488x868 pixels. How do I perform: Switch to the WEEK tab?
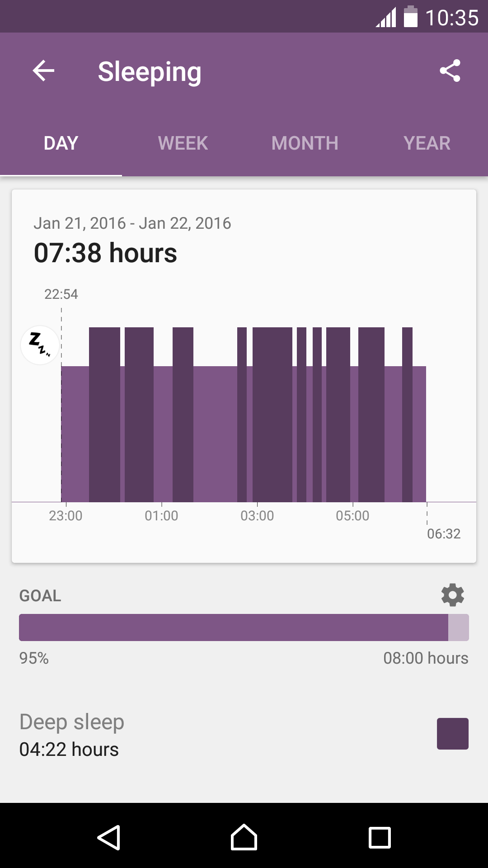183,143
